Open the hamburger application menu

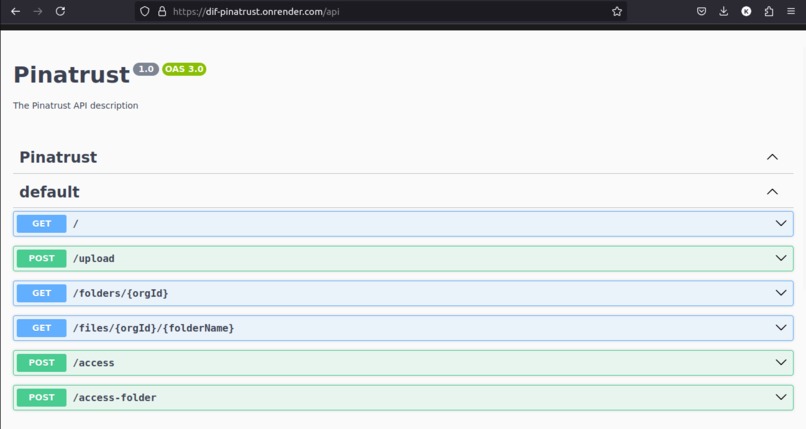click(791, 11)
